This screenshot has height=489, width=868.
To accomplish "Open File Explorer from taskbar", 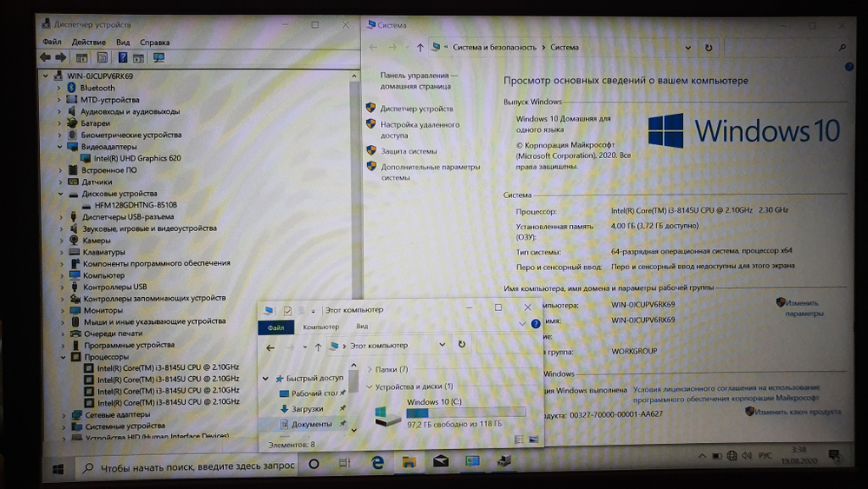I will click(409, 461).
